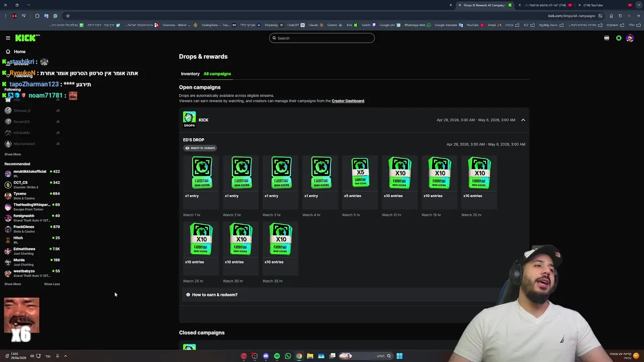Open the user profile avatar in header

tap(630, 38)
